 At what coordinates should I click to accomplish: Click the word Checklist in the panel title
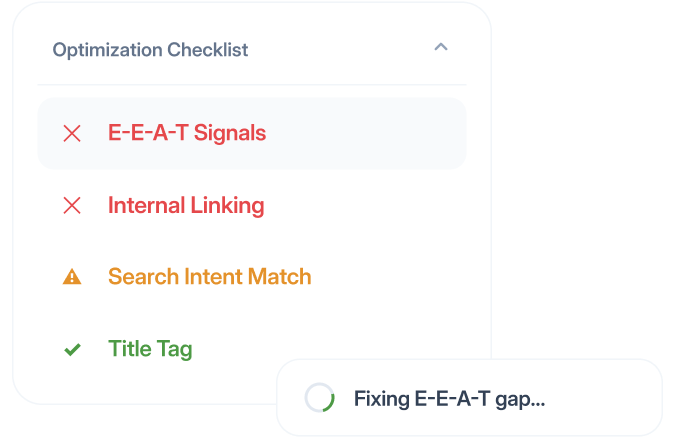point(208,50)
